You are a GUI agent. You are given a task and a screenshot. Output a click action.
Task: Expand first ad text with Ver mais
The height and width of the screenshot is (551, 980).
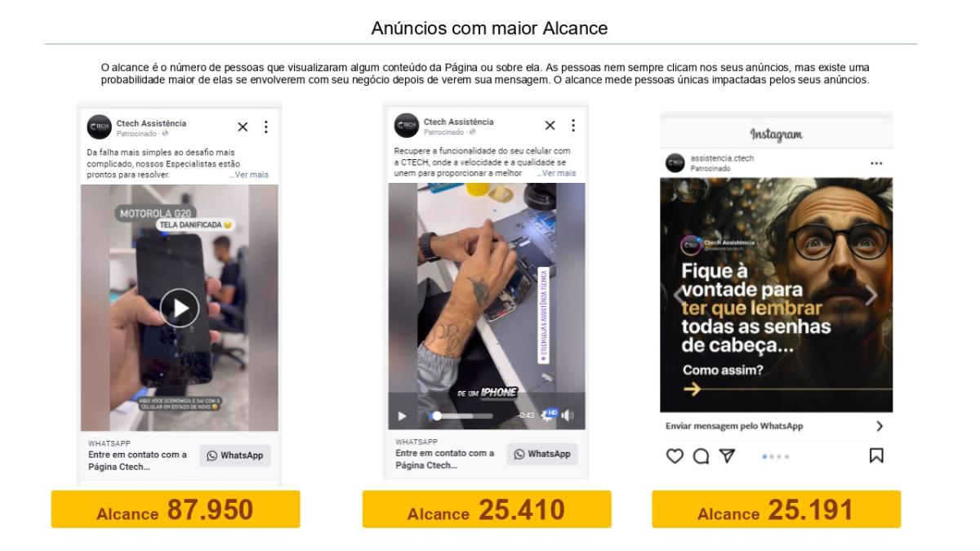(x=248, y=175)
